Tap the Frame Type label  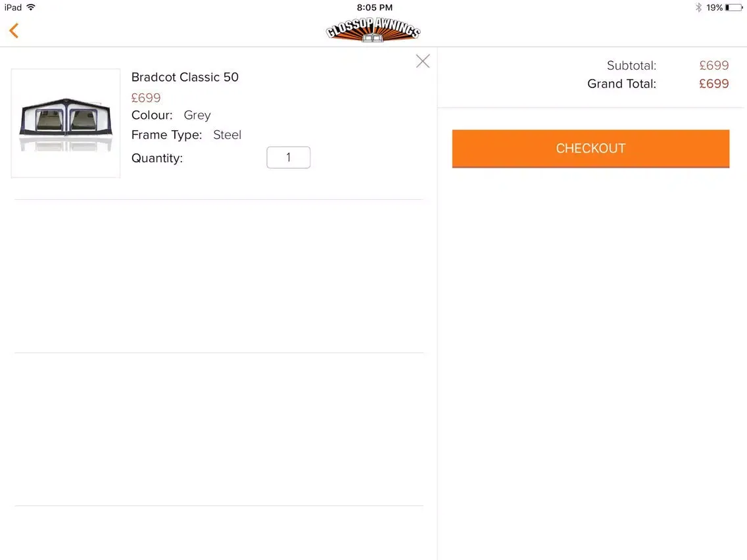[167, 135]
